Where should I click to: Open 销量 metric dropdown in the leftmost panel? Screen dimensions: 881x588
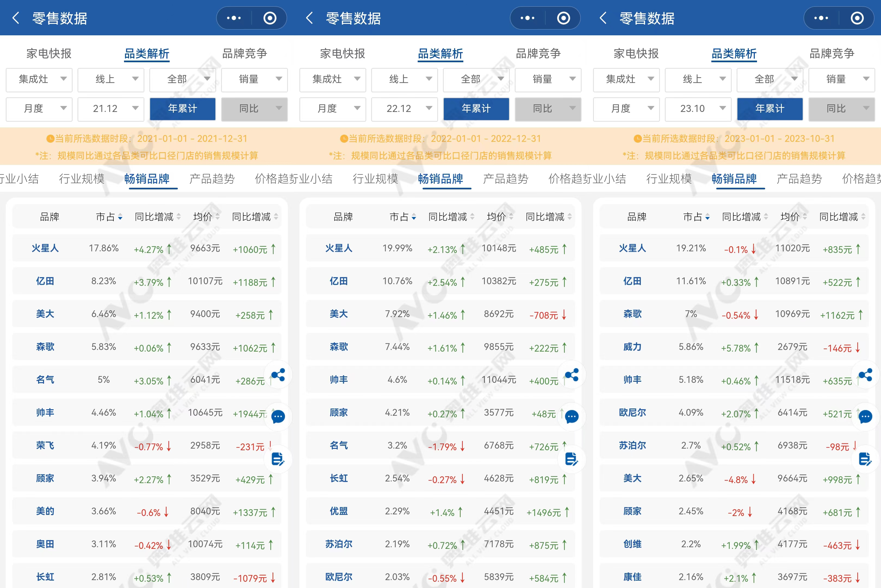(254, 79)
